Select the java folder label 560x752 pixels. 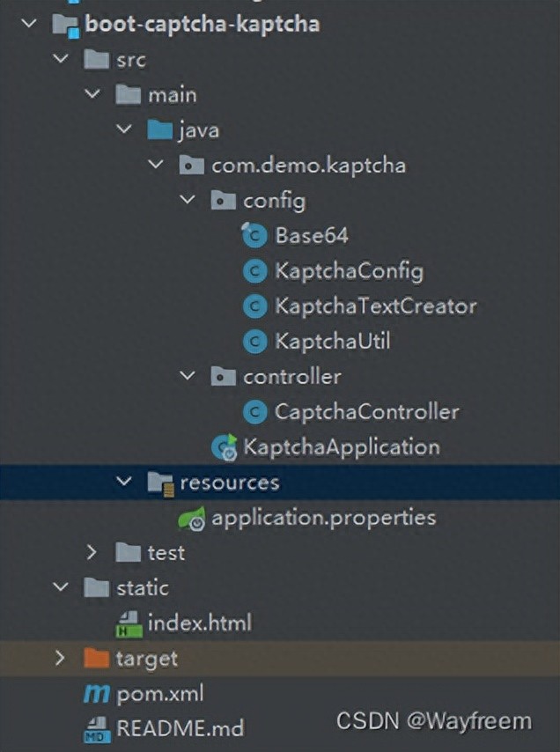click(x=199, y=131)
